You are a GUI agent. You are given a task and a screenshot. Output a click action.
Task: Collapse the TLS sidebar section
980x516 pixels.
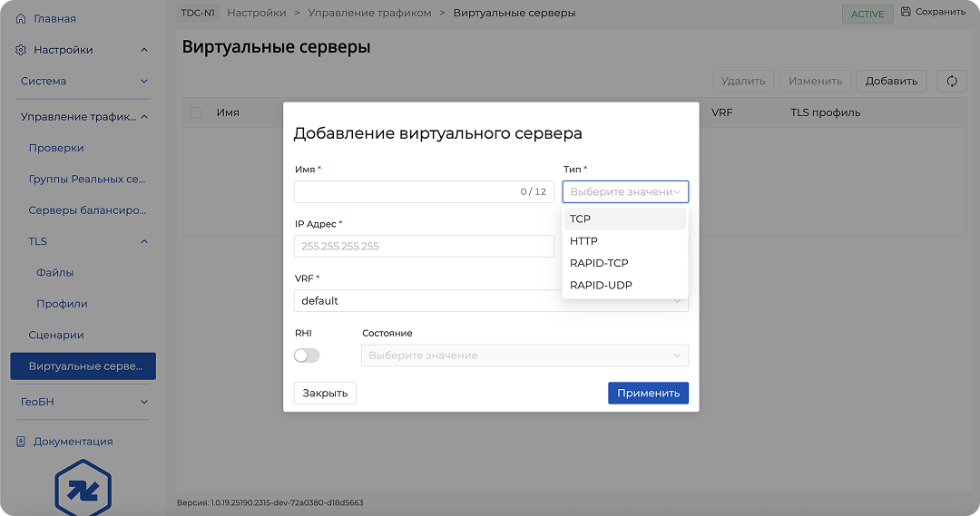[x=143, y=242]
